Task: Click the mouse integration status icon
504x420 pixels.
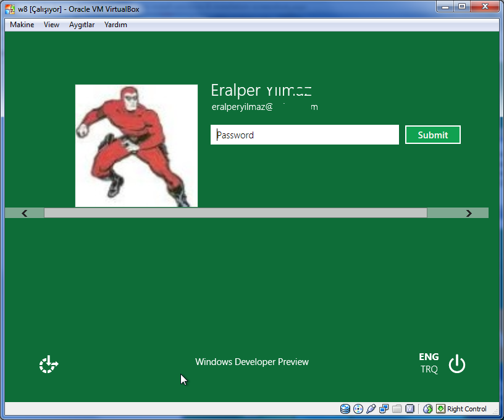Action: point(427,409)
